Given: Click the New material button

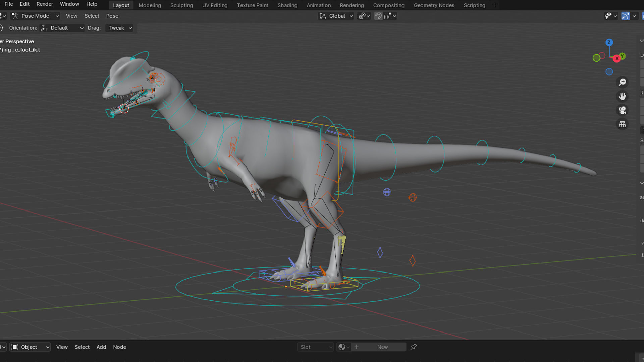Looking at the screenshot, I should (x=382, y=347).
